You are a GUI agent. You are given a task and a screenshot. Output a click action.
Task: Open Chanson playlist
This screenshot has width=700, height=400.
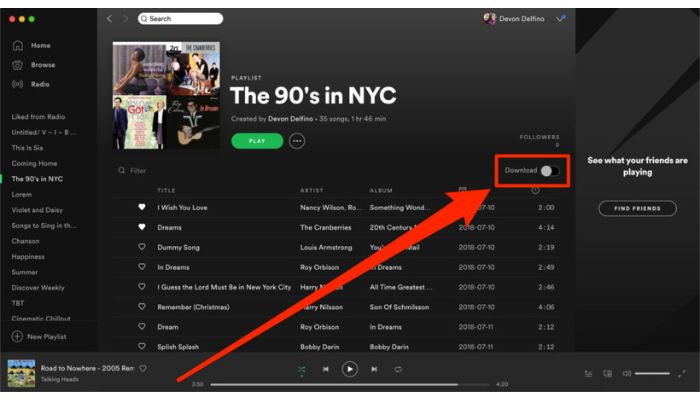(x=25, y=241)
